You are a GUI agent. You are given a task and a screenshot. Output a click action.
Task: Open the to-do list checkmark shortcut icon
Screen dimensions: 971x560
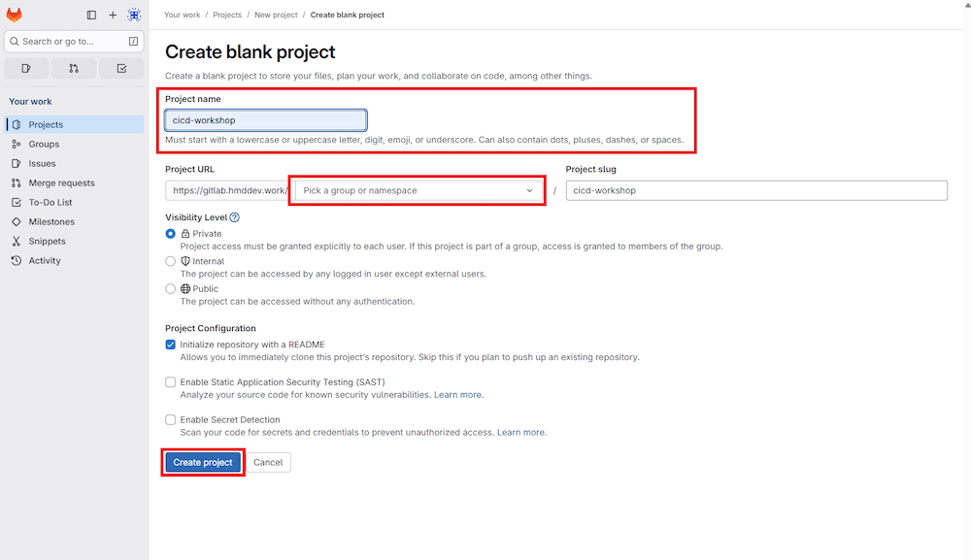pos(120,68)
